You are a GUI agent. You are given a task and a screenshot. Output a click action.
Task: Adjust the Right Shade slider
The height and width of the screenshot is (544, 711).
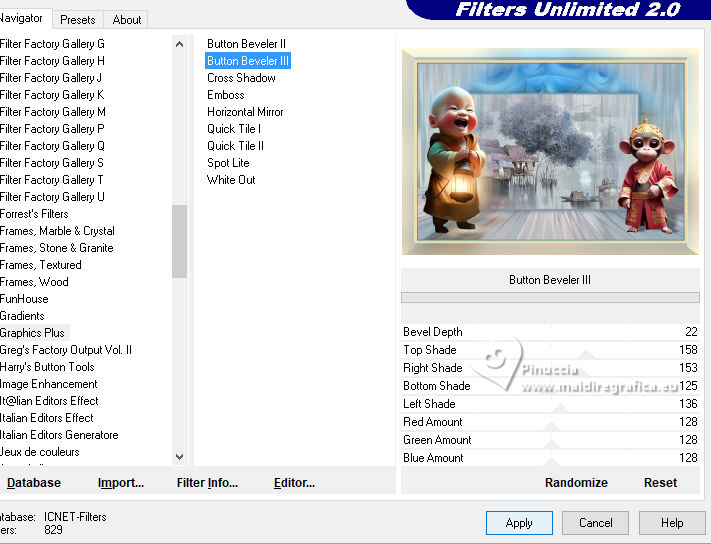550,368
